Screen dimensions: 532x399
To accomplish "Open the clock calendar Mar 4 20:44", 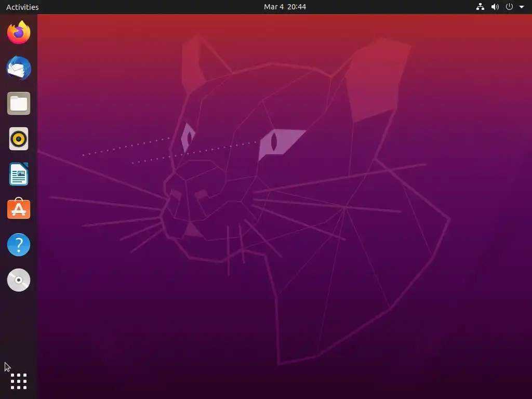I will coord(285,7).
